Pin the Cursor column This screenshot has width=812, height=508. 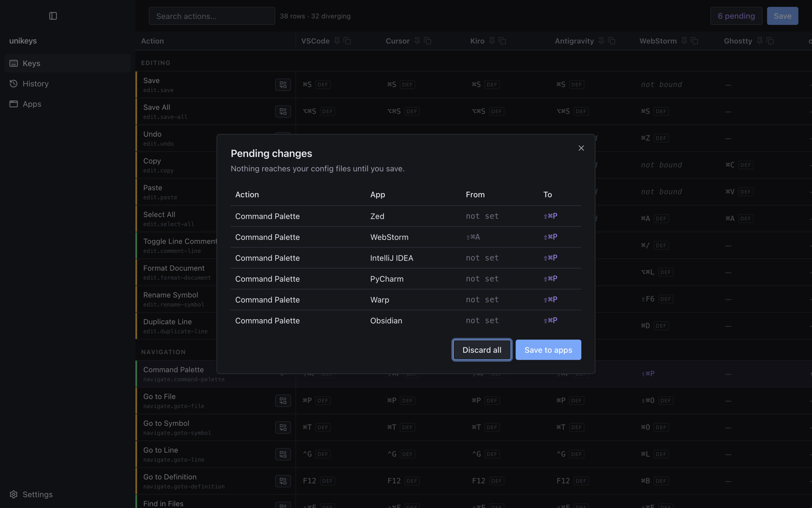point(417,41)
